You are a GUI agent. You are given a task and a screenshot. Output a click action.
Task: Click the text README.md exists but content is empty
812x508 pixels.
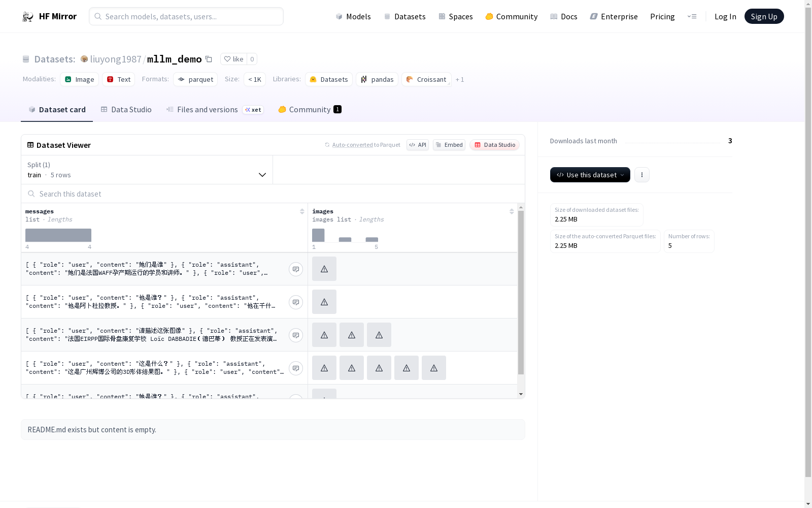coord(92,430)
